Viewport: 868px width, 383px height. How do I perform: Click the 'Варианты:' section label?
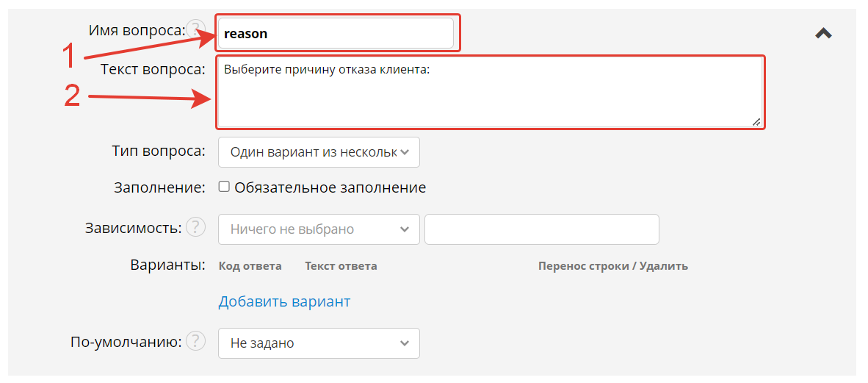[167, 265]
